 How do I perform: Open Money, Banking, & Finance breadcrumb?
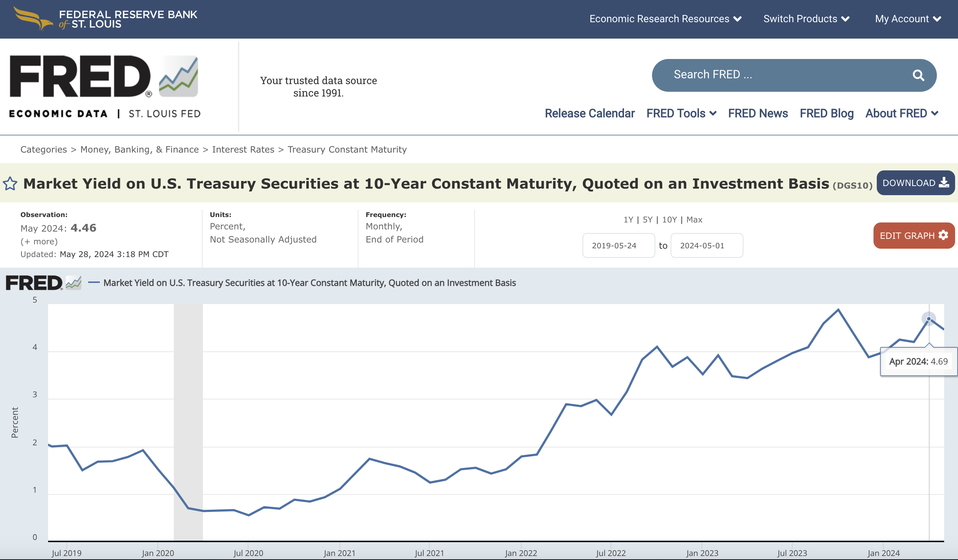point(140,149)
